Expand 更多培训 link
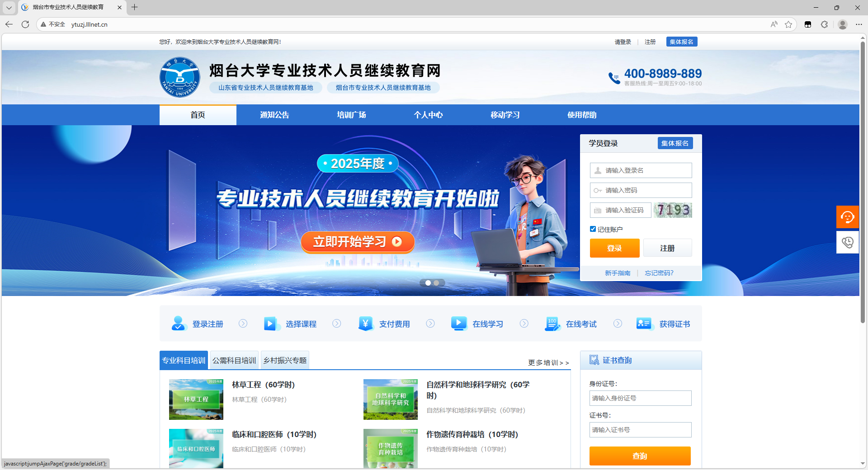The height and width of the screenshot is (470, 868). (548, 362)
